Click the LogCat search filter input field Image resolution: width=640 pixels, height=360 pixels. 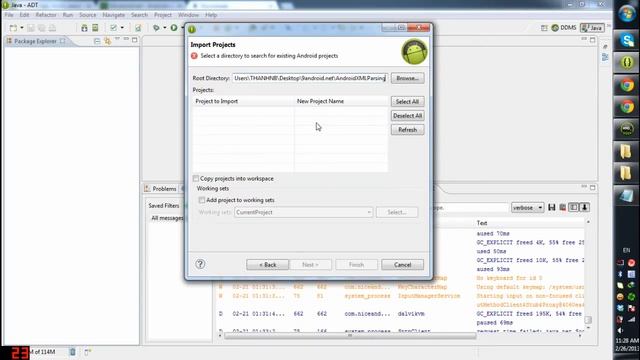(x=470, y=207)
